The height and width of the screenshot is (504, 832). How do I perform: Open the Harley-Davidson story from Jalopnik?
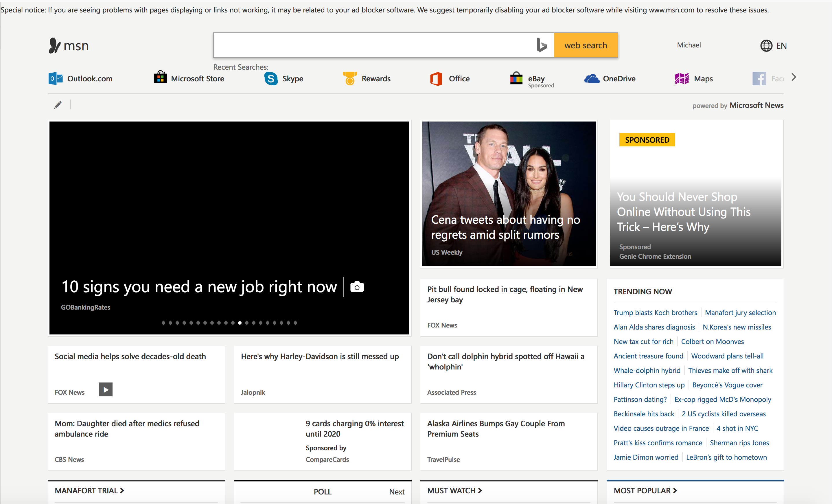pyautogui.click(x=323, y=375)
